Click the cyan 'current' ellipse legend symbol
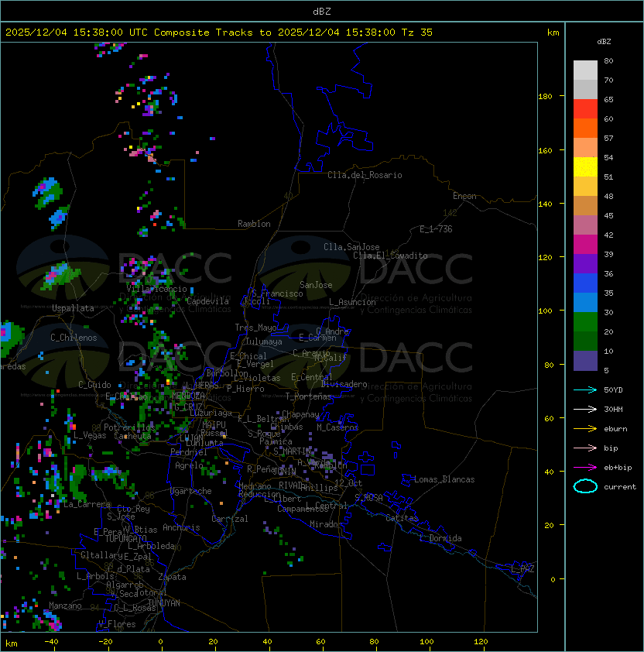This screenshot has height=652, width=644. (585, 486)
